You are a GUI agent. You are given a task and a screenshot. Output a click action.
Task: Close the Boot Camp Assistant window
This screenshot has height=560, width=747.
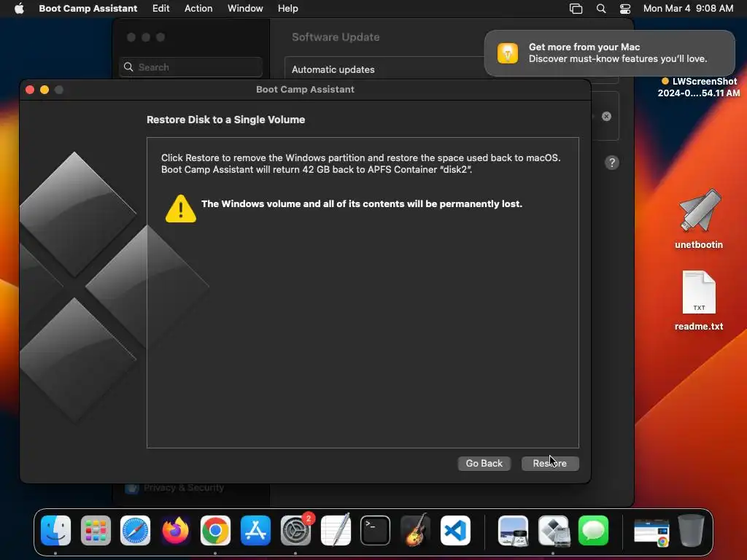coord(30,90)
